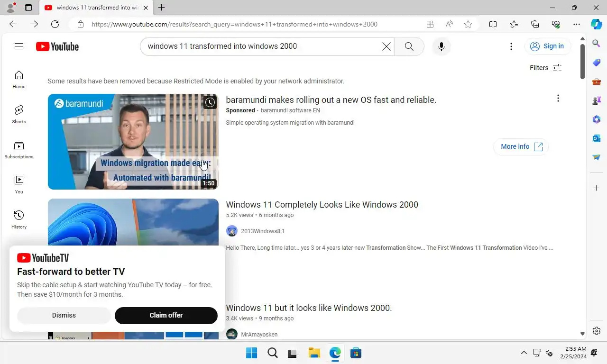
Task: Open Filters for search results
Action: (x=546, y=68)
